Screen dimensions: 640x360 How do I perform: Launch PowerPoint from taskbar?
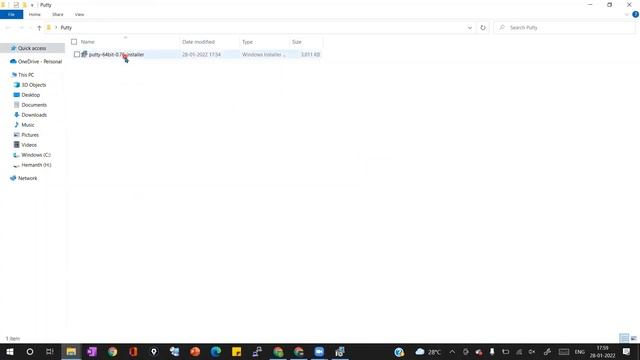(x=195, y=351)
